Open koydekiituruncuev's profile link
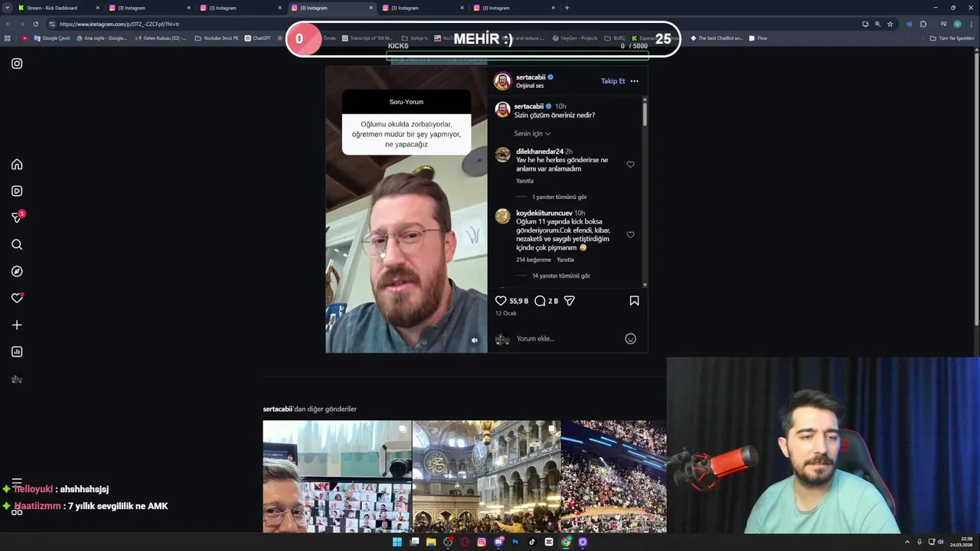980x551 pixels. 544,213
